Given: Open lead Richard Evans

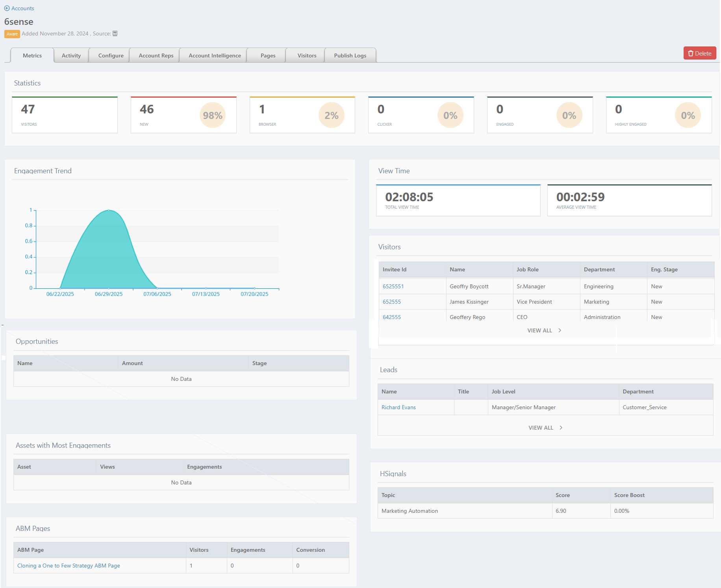Looking at the screenshot, I should pyautogui.click(x=398, y=407).
